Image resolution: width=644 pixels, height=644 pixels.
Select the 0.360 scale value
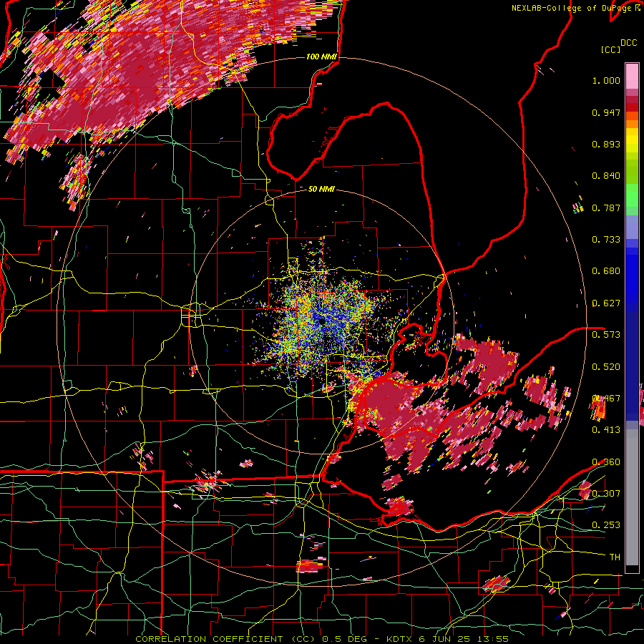(x=606, y=462)
